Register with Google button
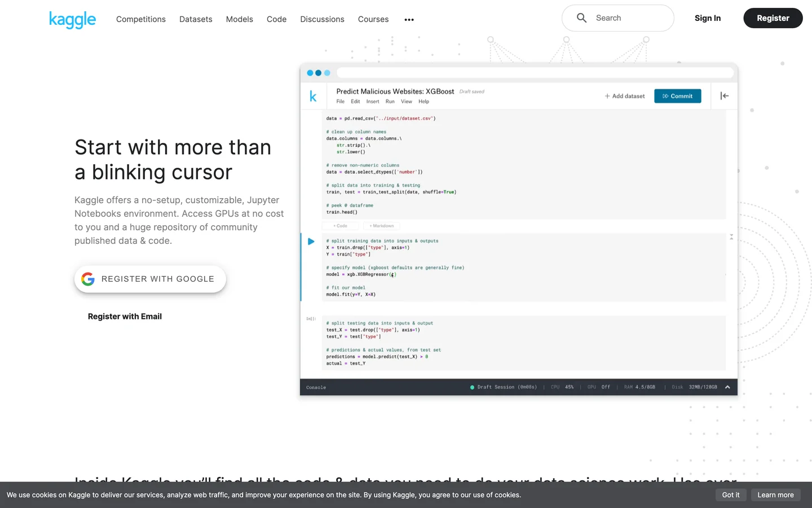The height and width of the screenshot is (508, 812). pyautogui.click(x=150, y=279)
